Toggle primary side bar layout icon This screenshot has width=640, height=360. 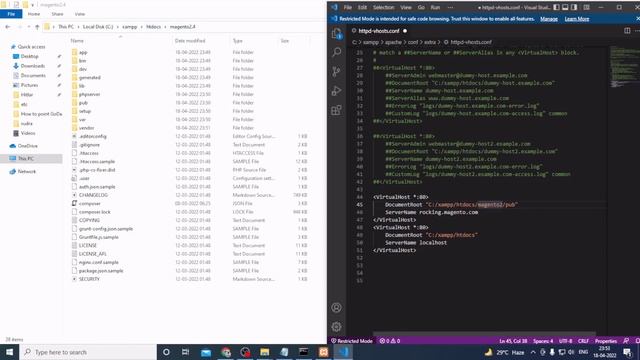click(556, 7)
